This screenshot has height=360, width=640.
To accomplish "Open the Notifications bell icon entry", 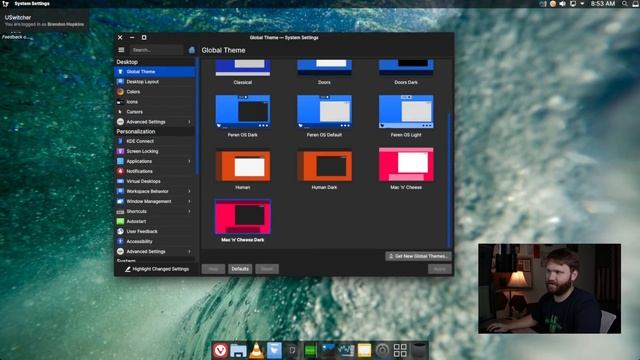I will pyautogui.click(x=120, y=171).
